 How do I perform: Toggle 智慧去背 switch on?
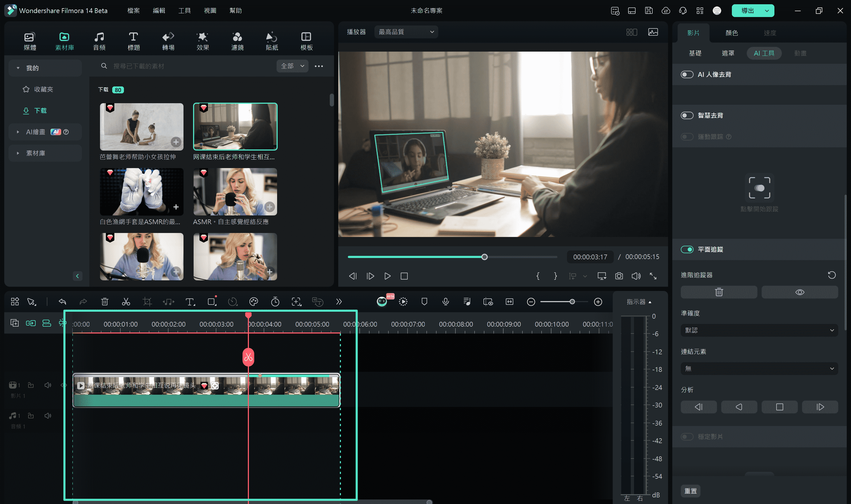coord(686,115)
